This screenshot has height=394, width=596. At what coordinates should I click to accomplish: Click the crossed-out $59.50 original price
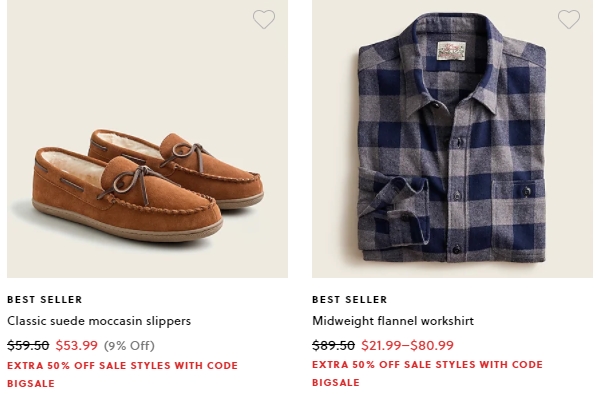pos(28,345)
